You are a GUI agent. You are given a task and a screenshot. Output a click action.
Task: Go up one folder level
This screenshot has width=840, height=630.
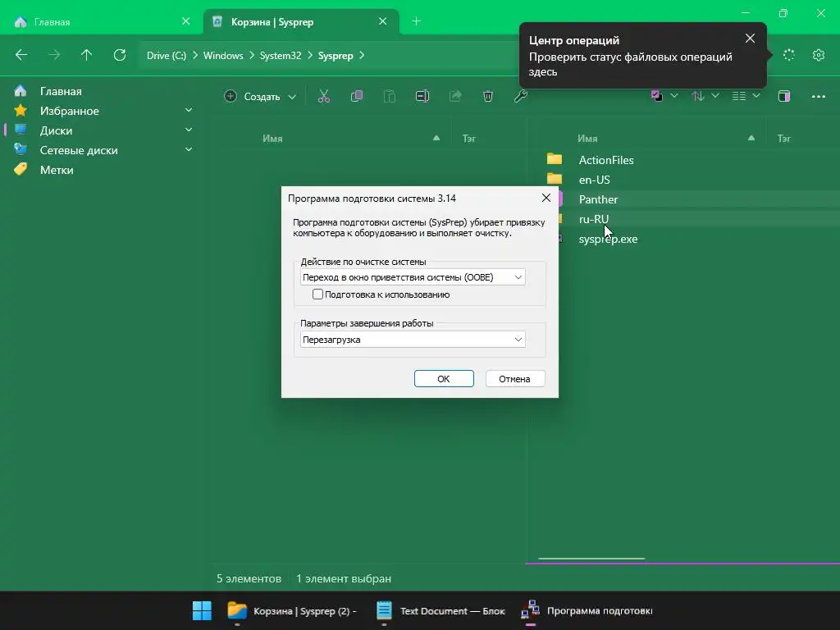[x=86, y=55]
